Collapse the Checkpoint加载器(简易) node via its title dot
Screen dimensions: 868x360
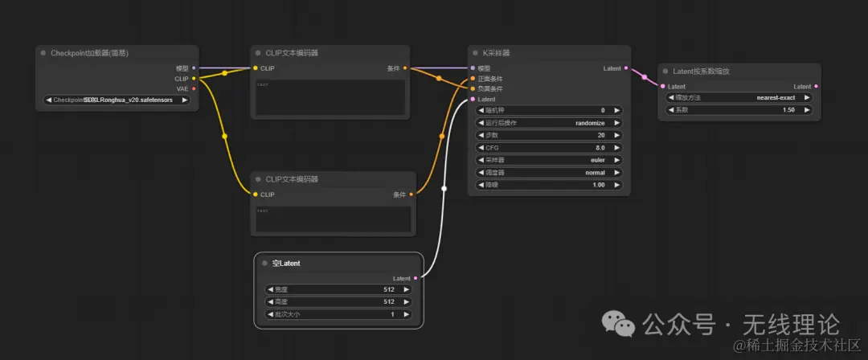pos(43,53)
